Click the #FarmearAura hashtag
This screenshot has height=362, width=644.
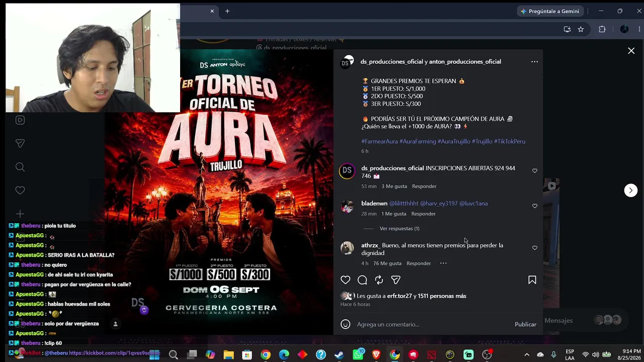coord(379,142)
